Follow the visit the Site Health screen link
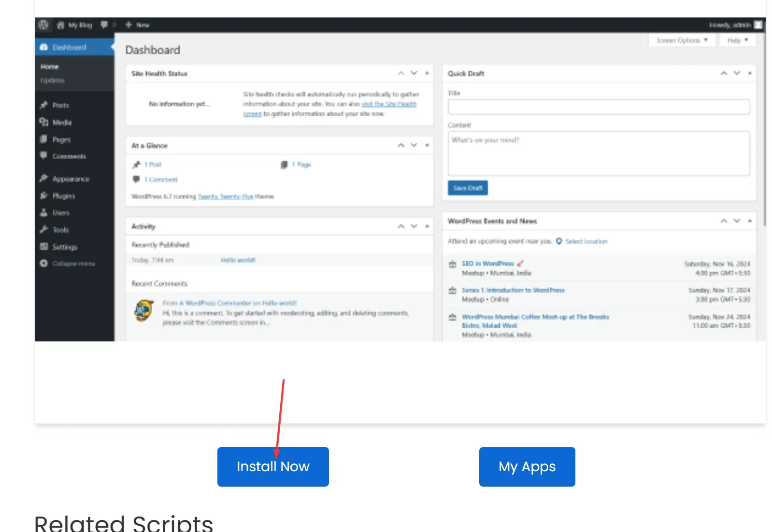Image resolution: width=772 pixels, height=532 pixels. tap(389, 104)
